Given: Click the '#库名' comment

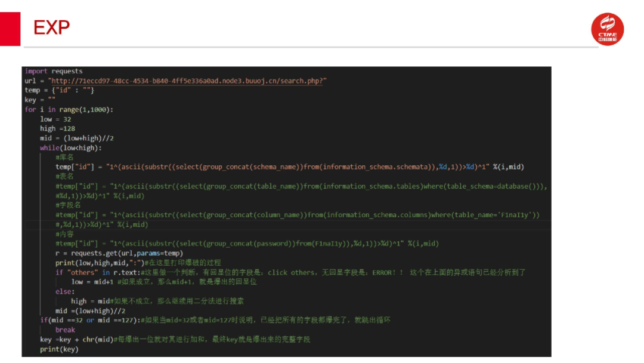Looking at the screenshot, I should pyautogui.click(x=64, y=158).
